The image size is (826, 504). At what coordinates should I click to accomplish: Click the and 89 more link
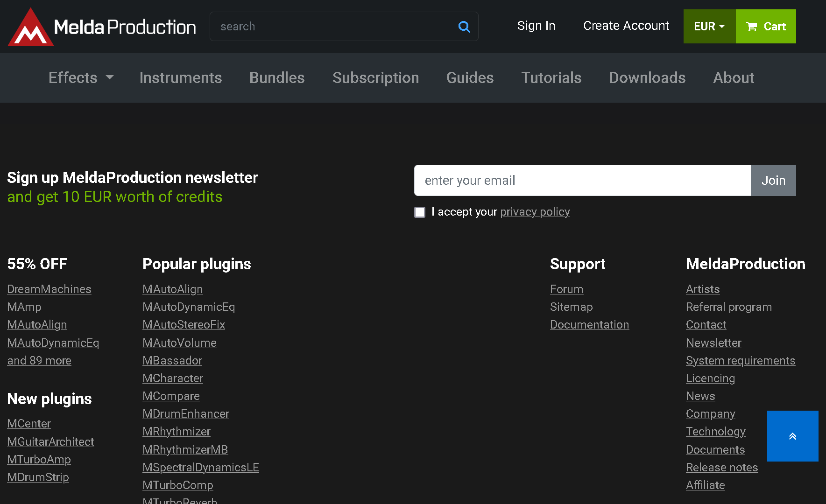click(x=39, y=361)
